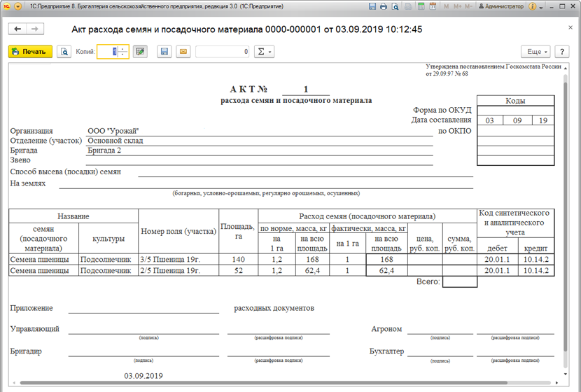The height and width of the screenshot is (392, 581).
Task: Toggle the edit mode table icon
Action: click(x=141, y=52)
